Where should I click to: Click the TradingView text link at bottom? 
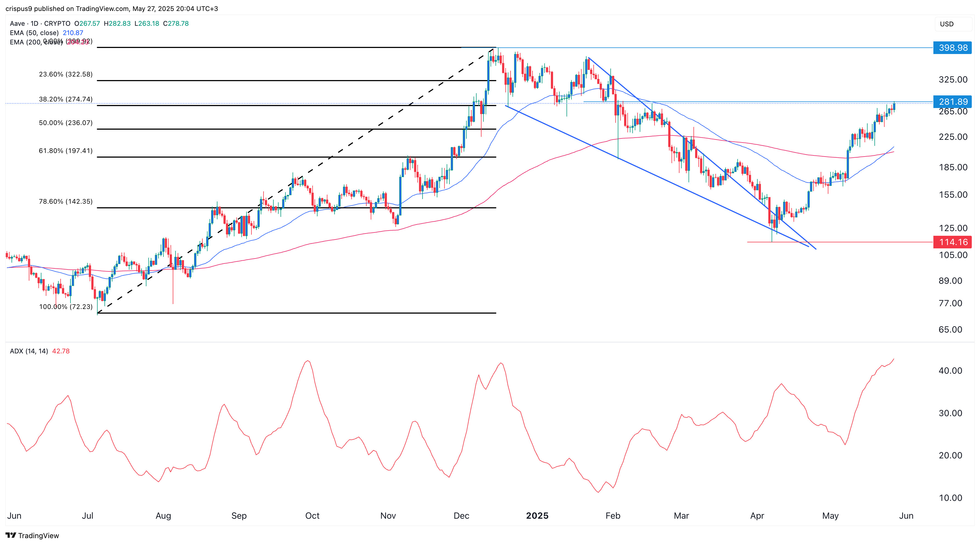point(38,535)
